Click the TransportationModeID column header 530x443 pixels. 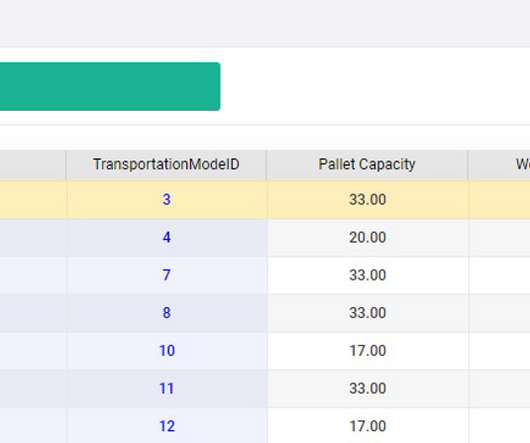[166, 165]
